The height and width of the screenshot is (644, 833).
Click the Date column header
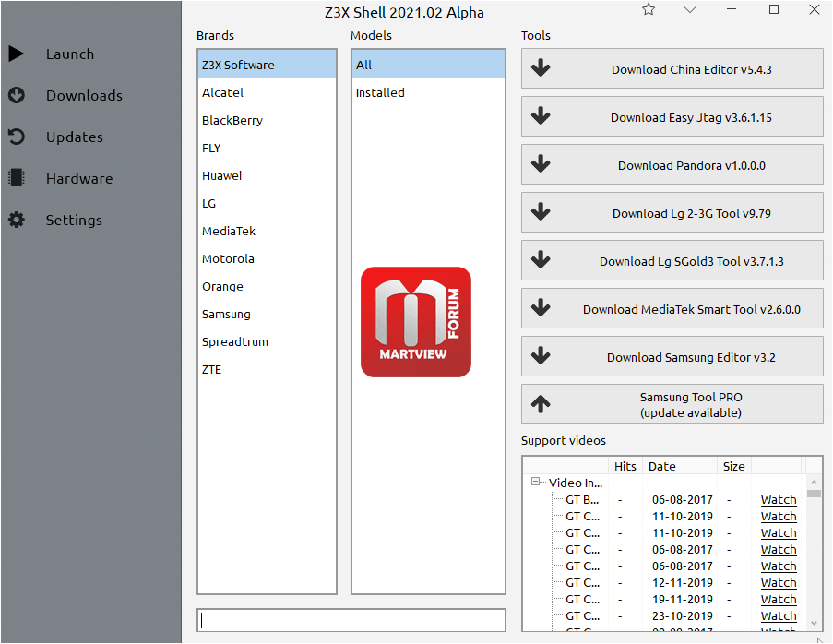680,466
